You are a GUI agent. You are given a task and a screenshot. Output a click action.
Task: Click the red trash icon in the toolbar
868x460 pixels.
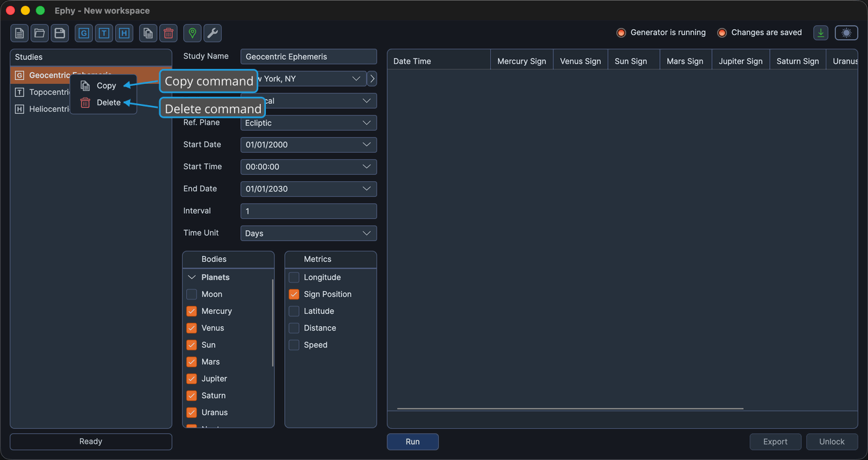coord(168,33)
